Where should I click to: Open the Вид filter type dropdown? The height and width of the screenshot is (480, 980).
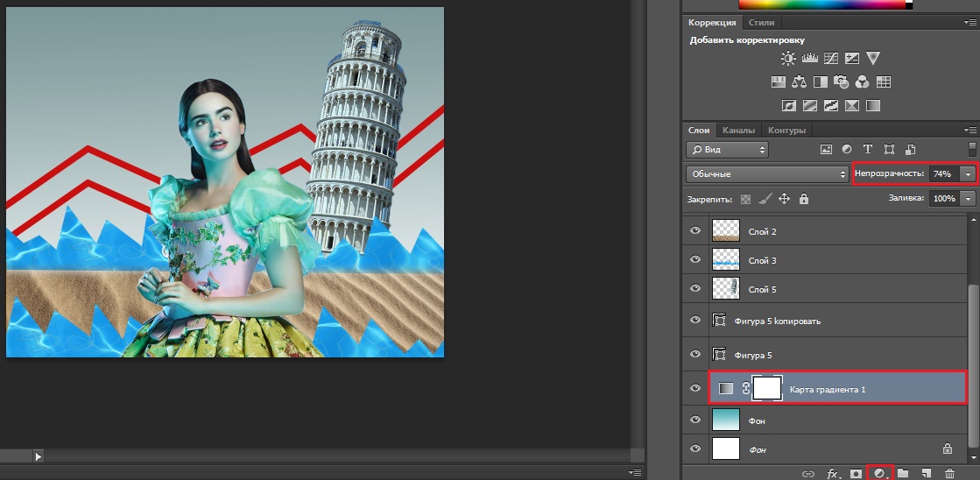(x=728, y=150)
